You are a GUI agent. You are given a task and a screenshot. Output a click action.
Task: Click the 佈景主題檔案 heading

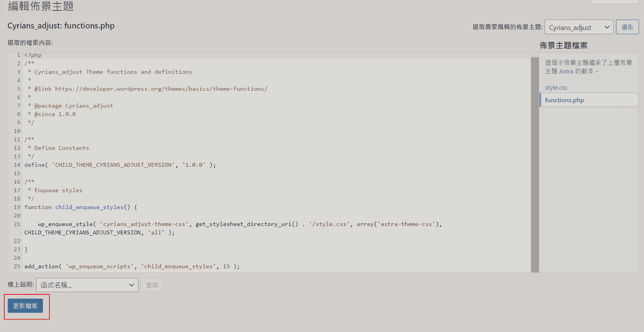[x=563, y=46]
